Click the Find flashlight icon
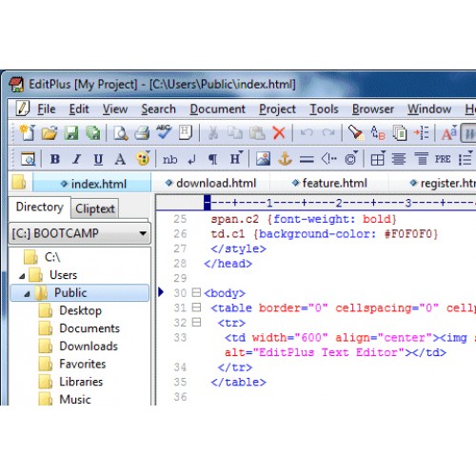Image resolution: width=476 pixels, height=476 pixels. click(355, 132)
